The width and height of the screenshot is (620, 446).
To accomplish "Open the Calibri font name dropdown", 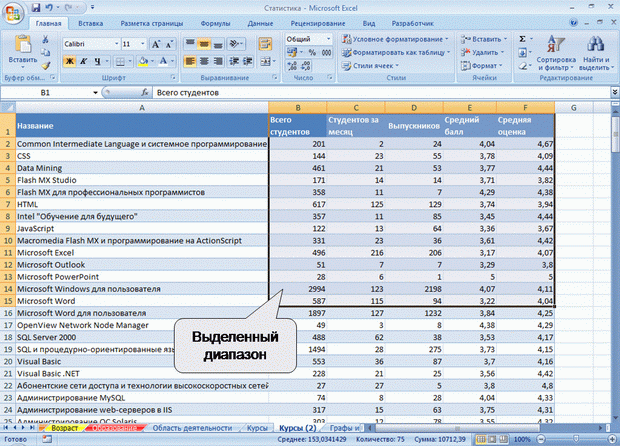I will (117, 44).
